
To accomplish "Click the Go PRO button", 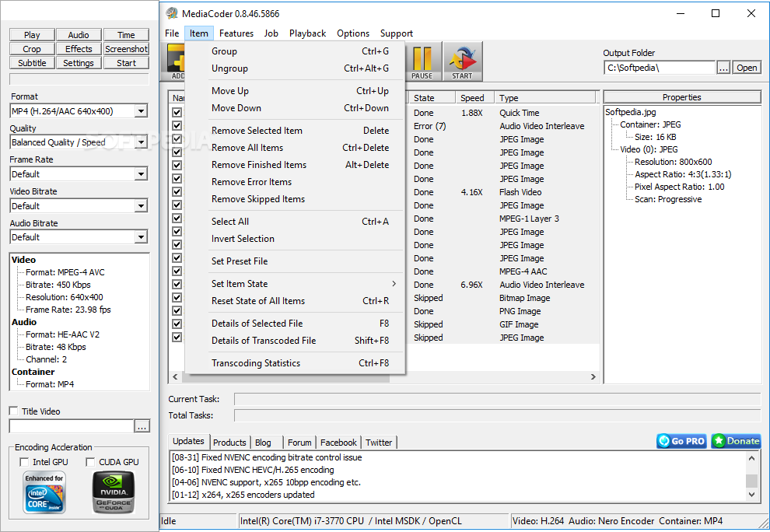I will (x=681, y=441).
